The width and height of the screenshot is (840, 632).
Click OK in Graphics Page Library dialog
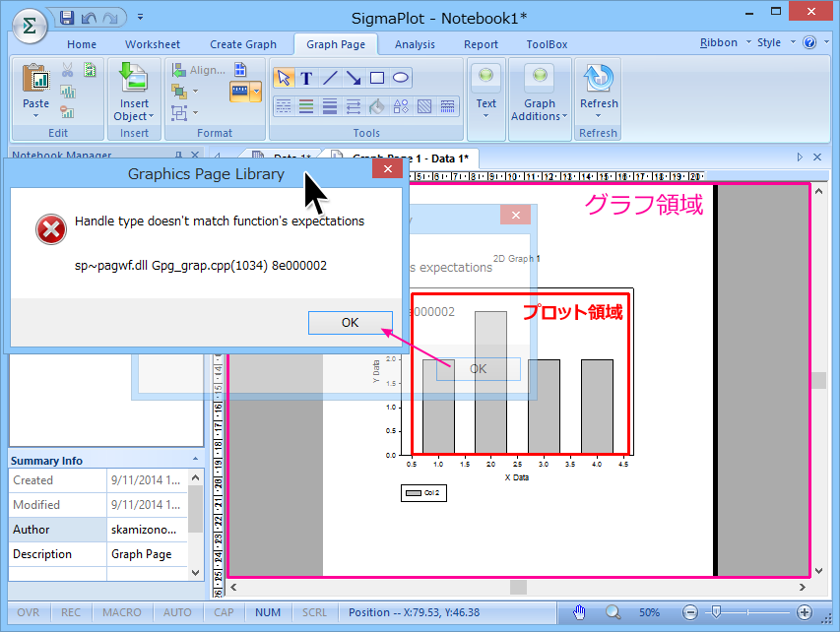pos(351,323)
